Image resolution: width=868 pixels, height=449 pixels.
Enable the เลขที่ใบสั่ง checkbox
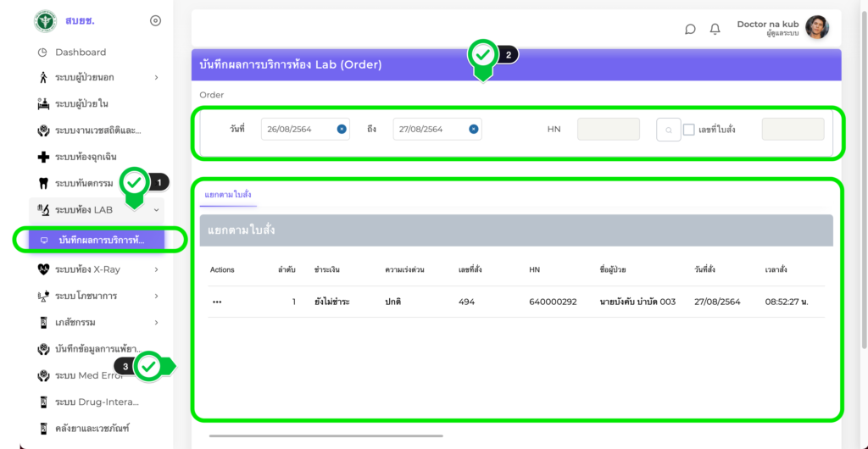689,130
